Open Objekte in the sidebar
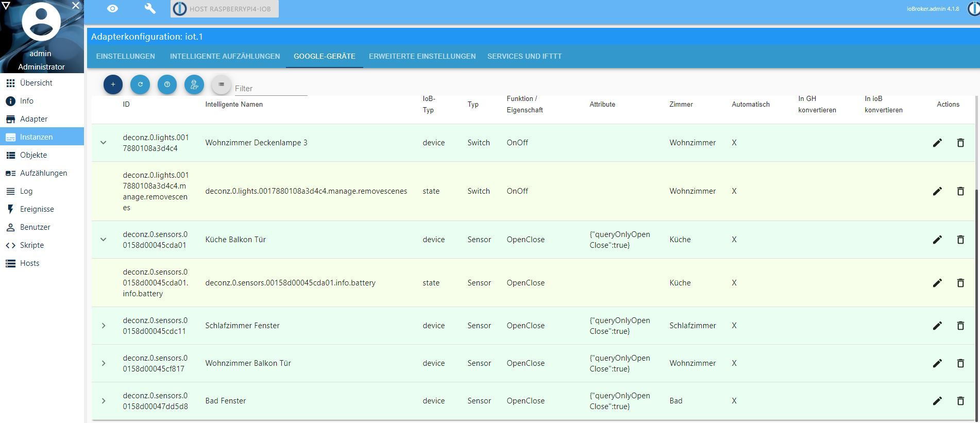The width and height of the screenshot is (980, 423). (42, 155)
